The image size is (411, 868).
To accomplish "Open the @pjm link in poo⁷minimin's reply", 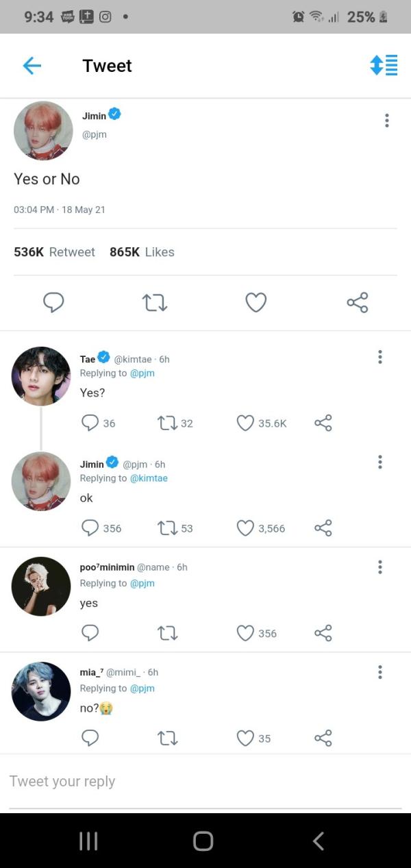I will 142,583.
